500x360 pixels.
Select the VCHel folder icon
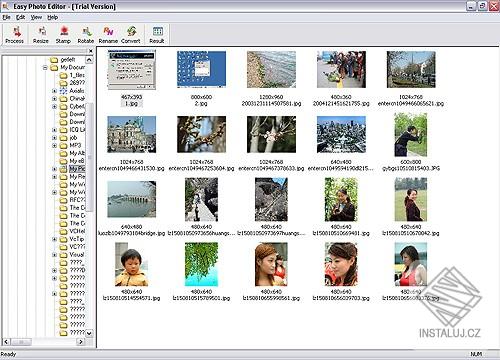(x=63, y=231)
